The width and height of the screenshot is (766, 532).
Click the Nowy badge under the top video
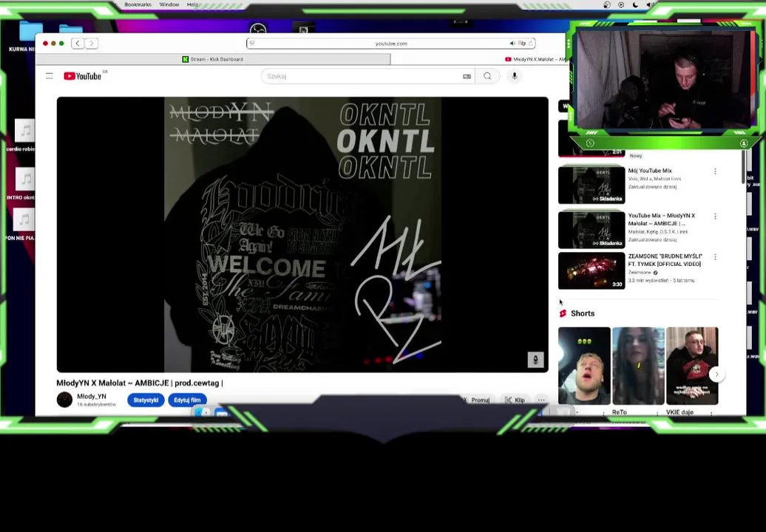point(636,156)
